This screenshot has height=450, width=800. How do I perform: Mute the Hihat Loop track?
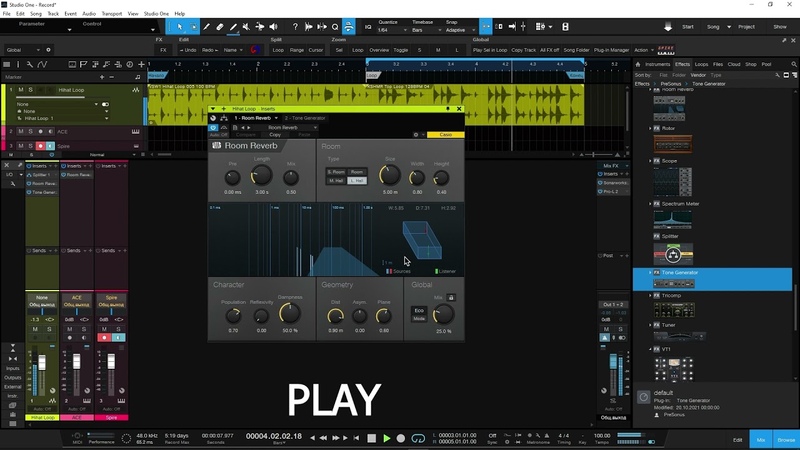(x=21, y=90)
